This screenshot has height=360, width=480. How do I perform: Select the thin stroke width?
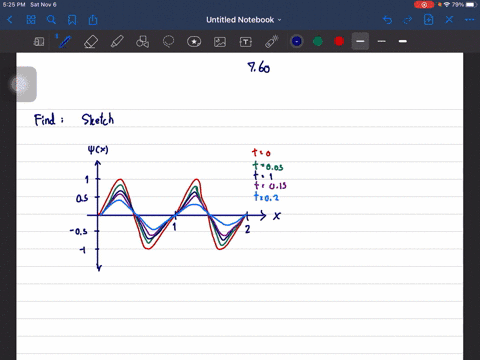[x=382, y=41]
